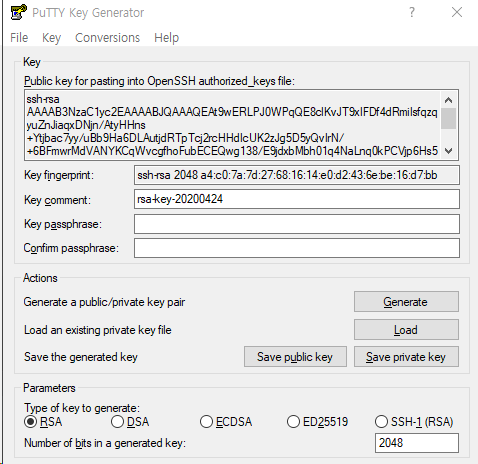This screenshot has height=464, width=478.
Task: Click the public key scrollbar up arrow
Action: pos(448,100)
